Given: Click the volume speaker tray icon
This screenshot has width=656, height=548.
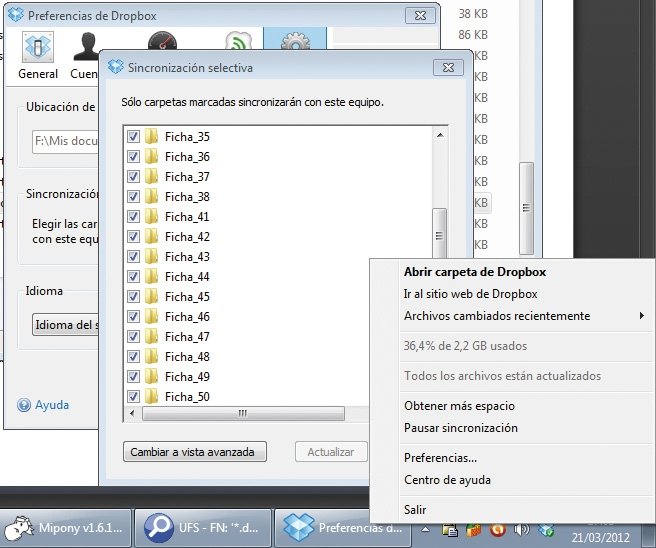Looking at the screenshot, I should tap(522, 530).
